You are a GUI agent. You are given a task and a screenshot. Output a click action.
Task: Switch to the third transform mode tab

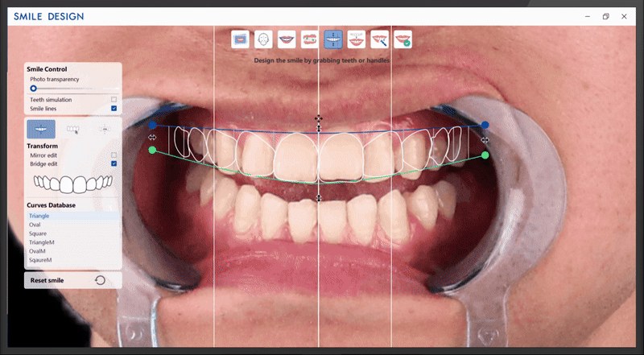[105, 130]
